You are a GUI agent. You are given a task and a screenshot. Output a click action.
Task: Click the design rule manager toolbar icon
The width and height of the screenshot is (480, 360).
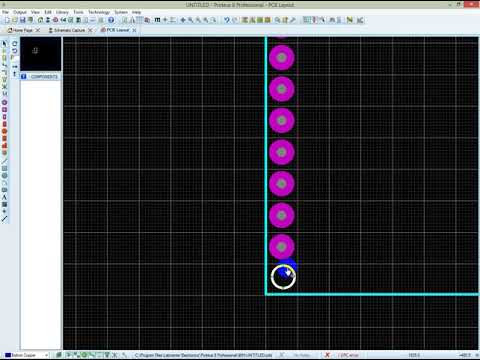(x=360, y=20)
